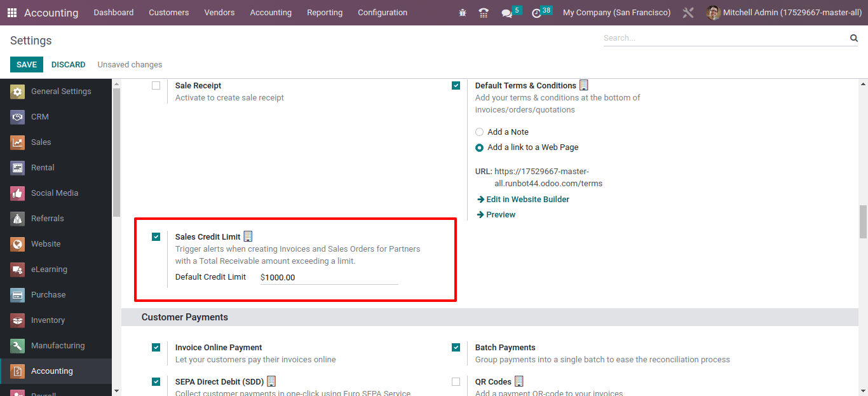Image resolution: width=868 pixels, height=396 pixels.
Task: Click the SAVE button
Action: tap(27, 65)
